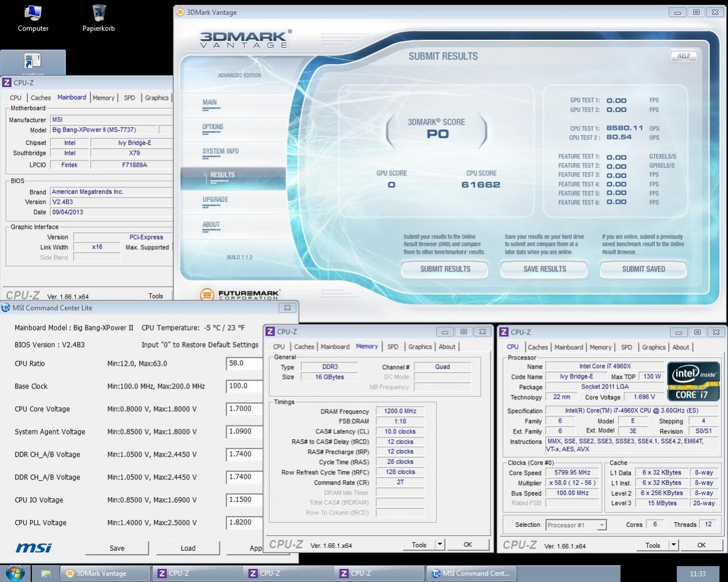Close the MSI Command Center Lite window
Screen dimensions: 728x582
[287, 308]
